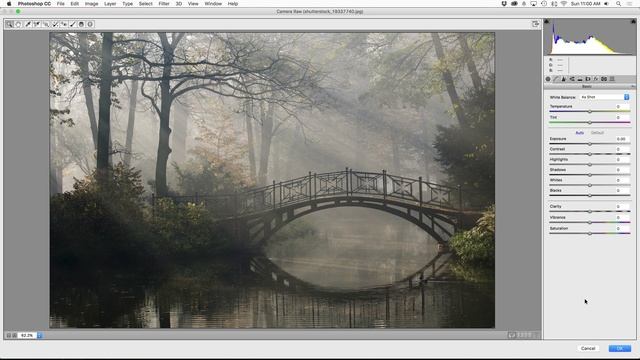Open Spotlight search in macOS menu bar
Screen dimensions: 640x360
point(619,4)
